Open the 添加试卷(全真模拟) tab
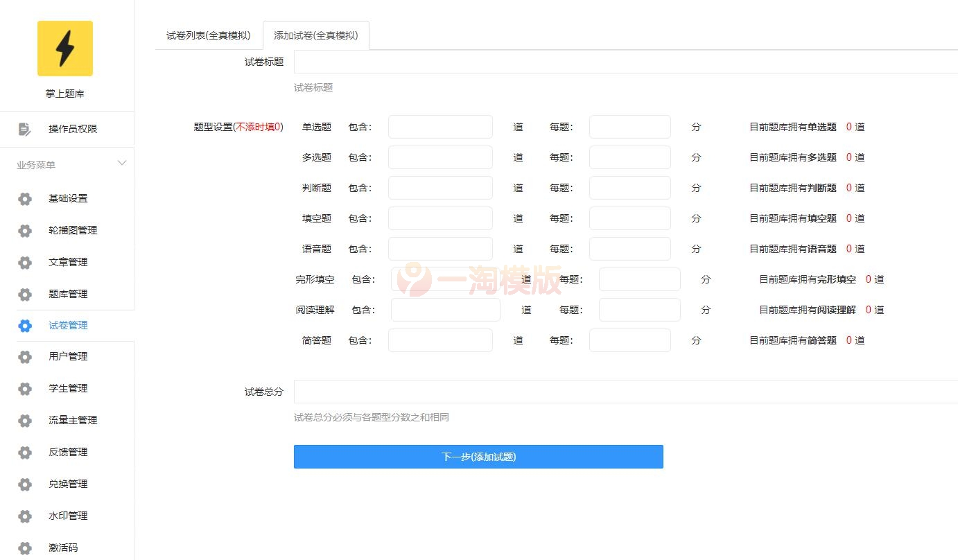The image size is (958, 560). [316, 35]
